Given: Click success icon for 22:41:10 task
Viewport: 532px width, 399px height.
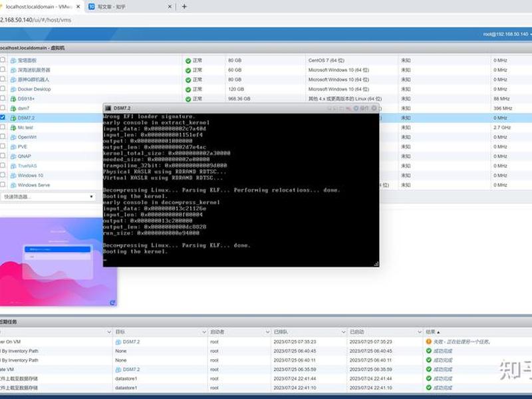Looking at the screenshot, I should [428, 388].
